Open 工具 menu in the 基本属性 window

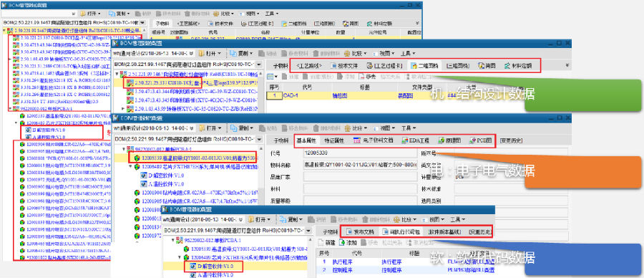(x=408, y=128)
